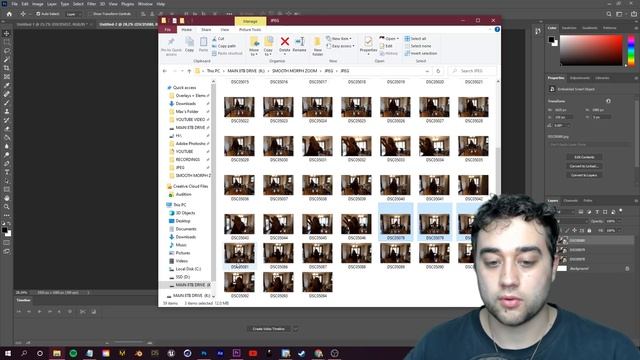Select the Pen tool
The width and height of the screenshot is (640, 360).
[7, 163]
